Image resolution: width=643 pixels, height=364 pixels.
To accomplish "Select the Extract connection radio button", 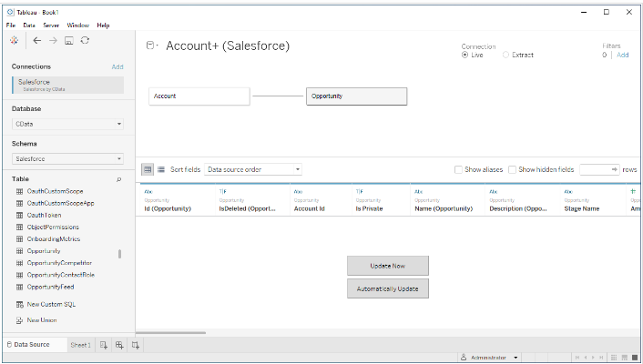I will tap(505, 55).
